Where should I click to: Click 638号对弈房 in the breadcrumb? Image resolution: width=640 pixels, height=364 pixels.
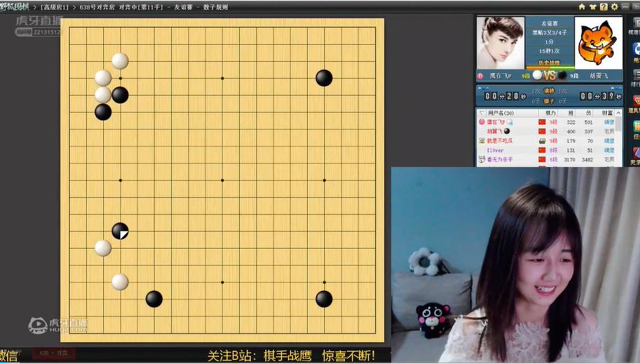[97, 7]
